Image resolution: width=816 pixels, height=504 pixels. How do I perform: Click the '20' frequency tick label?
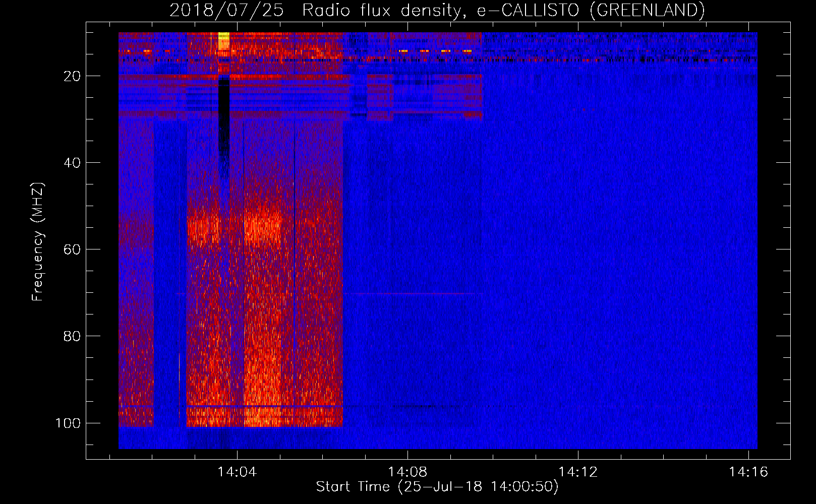pyautogui.click(x=72, y=76)
